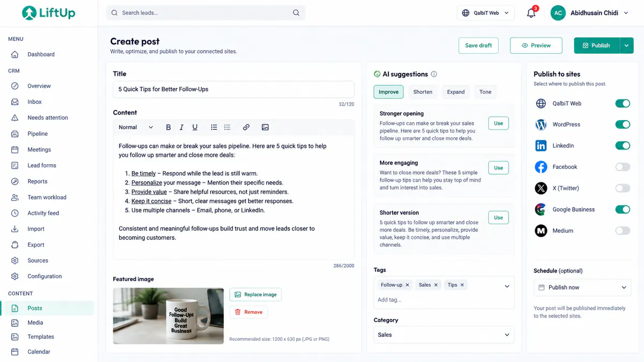
Task: Select the Tone AI tab
Action: pyautogui.click(x=485, y=92)
